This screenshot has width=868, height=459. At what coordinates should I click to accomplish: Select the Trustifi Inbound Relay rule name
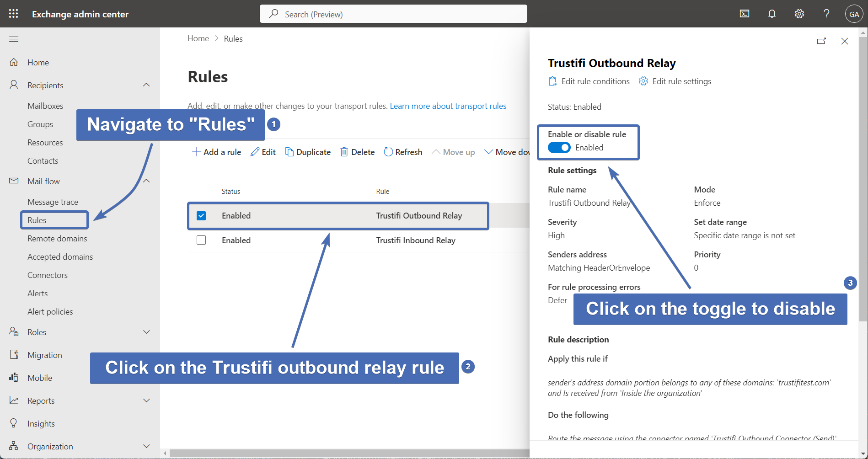416,240
